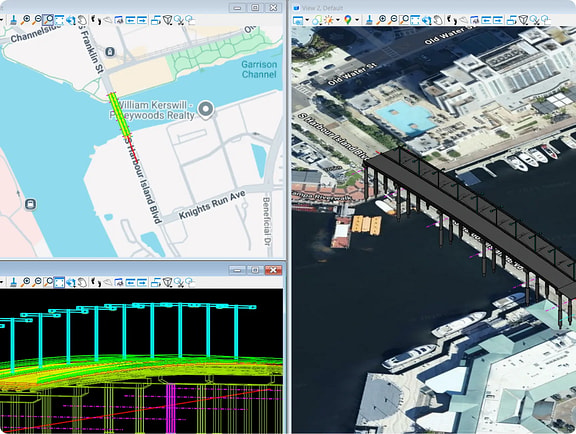The height and width of the screenshot is (434, 576).
Task: Click sun brightness icon in View 2
Action: click(328, 20)
